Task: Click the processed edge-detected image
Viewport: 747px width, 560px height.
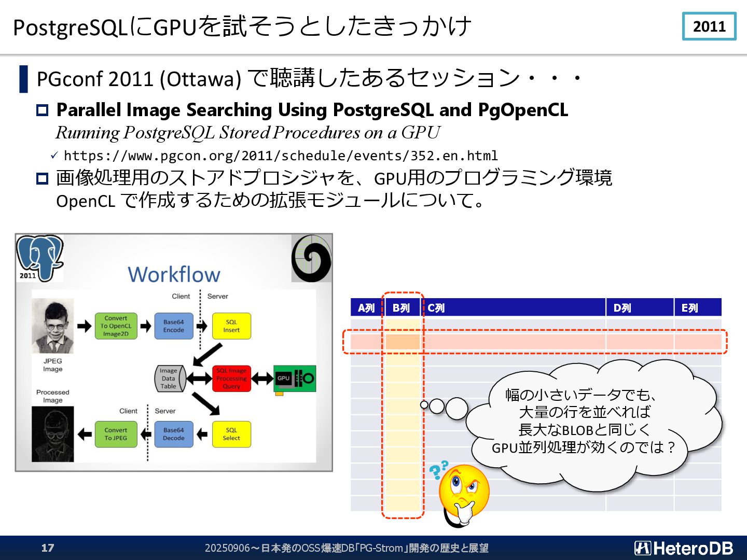Action: (53, 434)
